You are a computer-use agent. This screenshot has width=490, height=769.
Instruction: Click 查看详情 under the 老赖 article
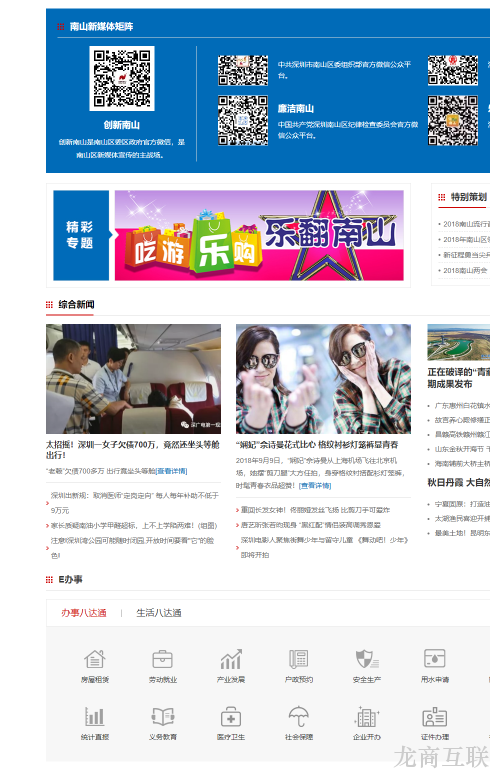(x=171, y=471)
